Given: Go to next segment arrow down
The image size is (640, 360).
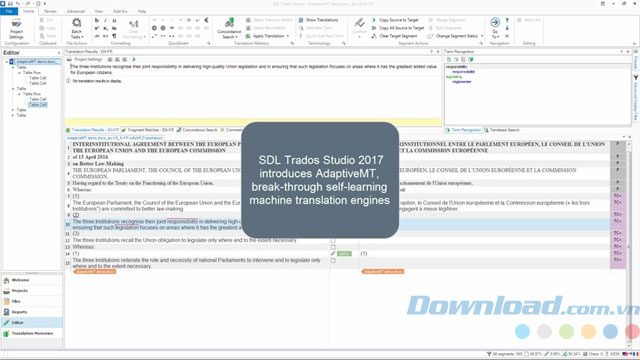Looking at the screenshot, I should click(507, 28).
